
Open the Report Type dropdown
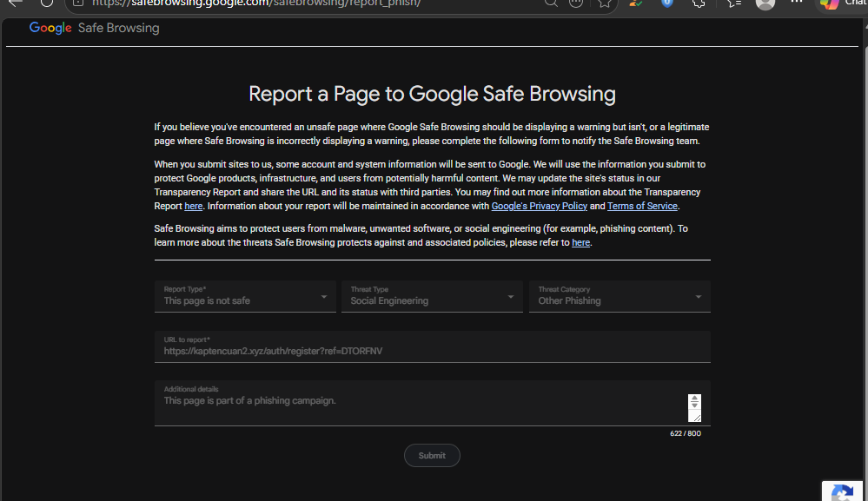click(x=245, y=296)
